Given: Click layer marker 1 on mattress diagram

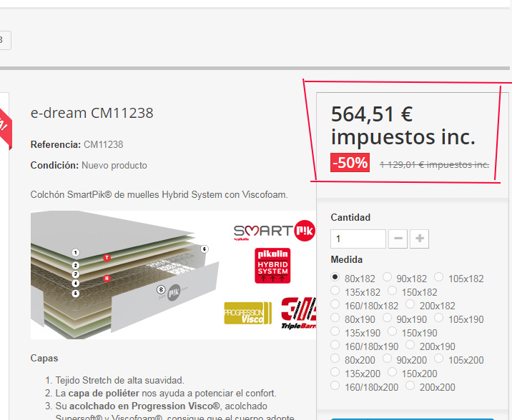Looking at the screenshot, I should tap(75, 252).
